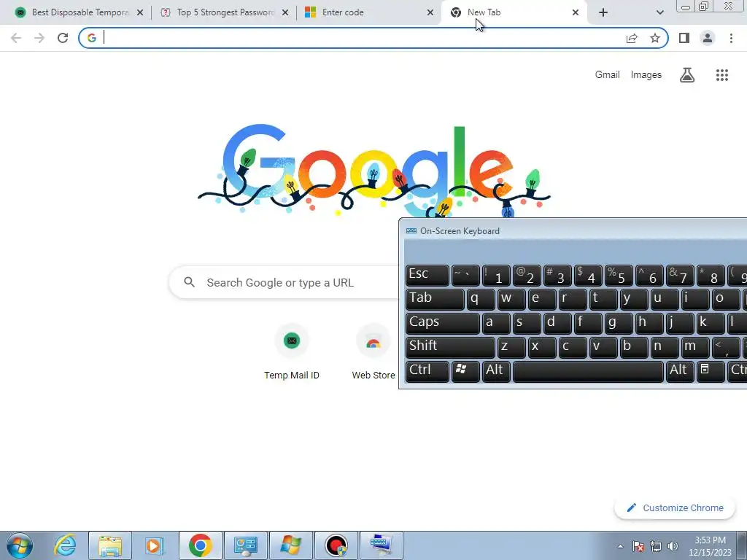This screenshot has width=747, height=560.
Task: Close the Top 5 Strongest Password tab
Action: (285, 12)
